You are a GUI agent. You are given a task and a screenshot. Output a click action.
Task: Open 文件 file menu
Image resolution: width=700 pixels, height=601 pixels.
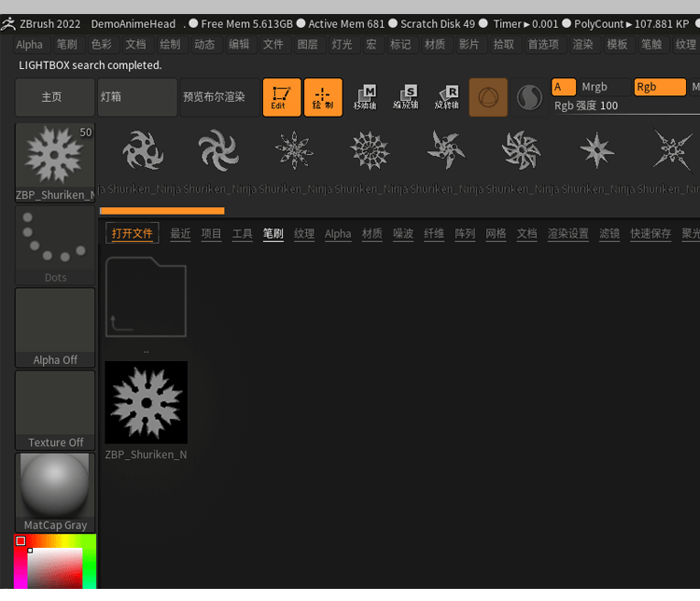(273, 45)
